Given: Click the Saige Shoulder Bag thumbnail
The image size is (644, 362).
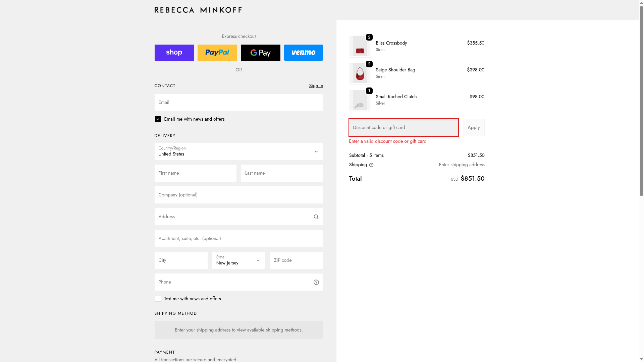Looking at the screenshot, I should pyautogui.click(x=360, y=73).
